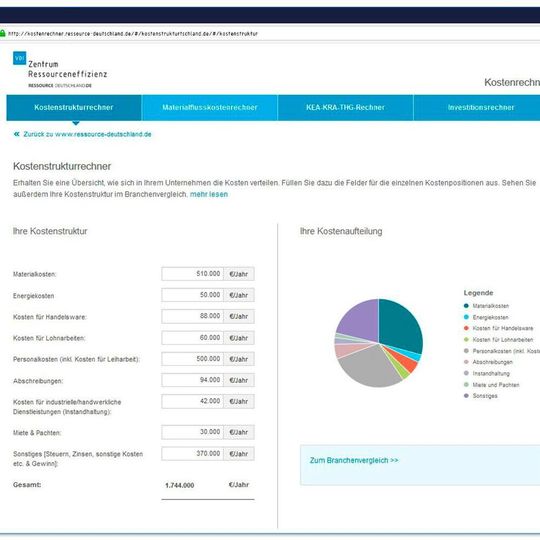Click the Sonstiges legend color dot
Viewport: 540px width, 540px height.
(x=466, y=395)
